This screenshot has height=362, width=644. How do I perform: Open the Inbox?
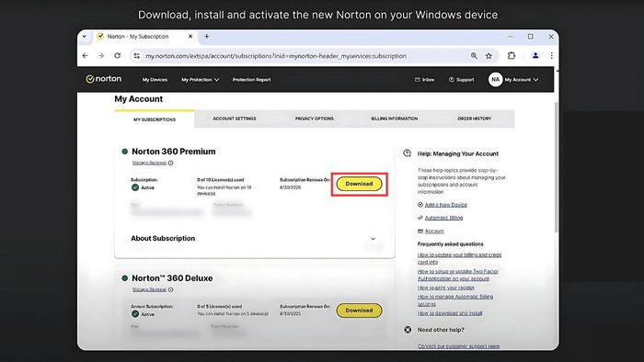click(424, 80)
